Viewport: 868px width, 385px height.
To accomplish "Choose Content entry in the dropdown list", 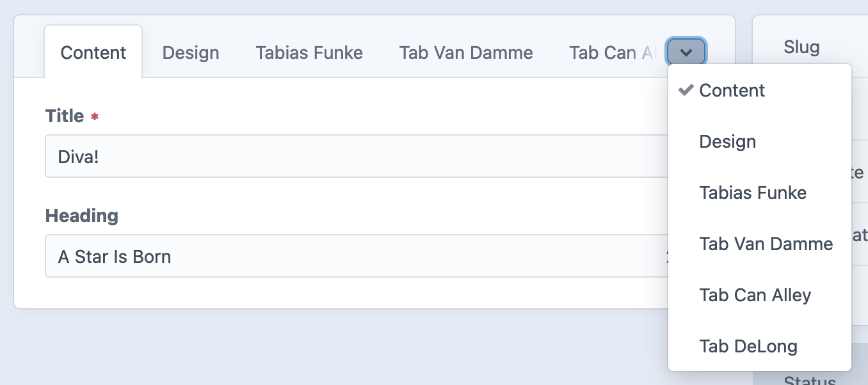I will [732, 90].
